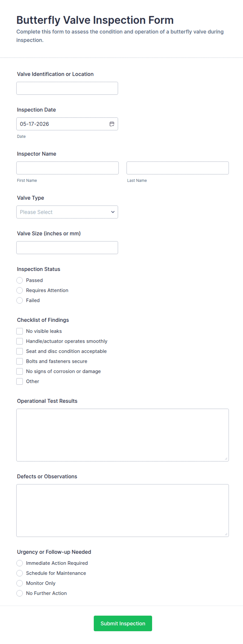Choose Requires Attention status
The image size is (243, 644).
click(20, 290)
